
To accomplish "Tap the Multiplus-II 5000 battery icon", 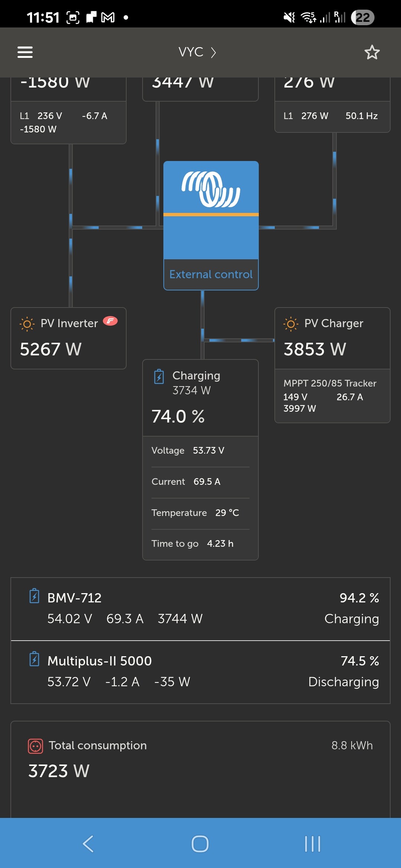I will pyautogui.click(x=34, y=659).
